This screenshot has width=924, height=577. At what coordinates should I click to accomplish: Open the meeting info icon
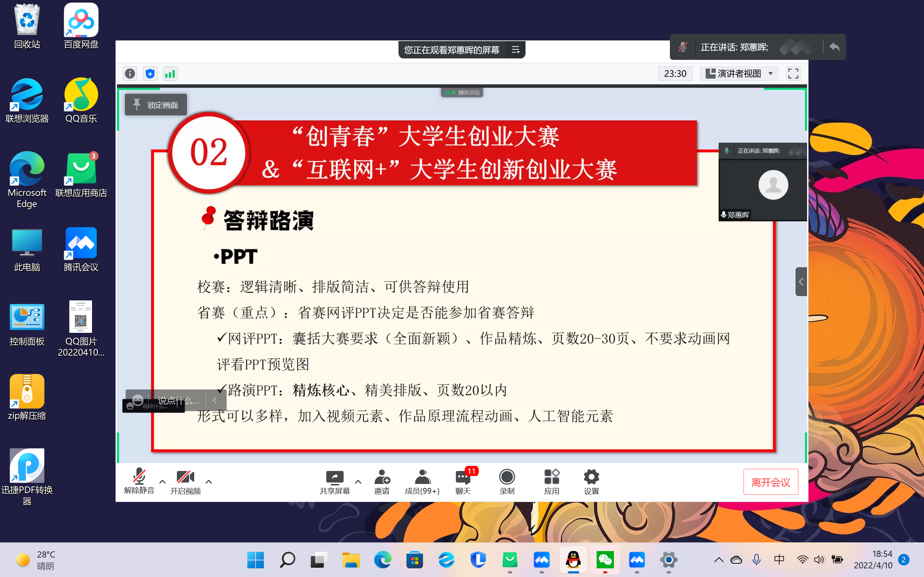[130, 73]
